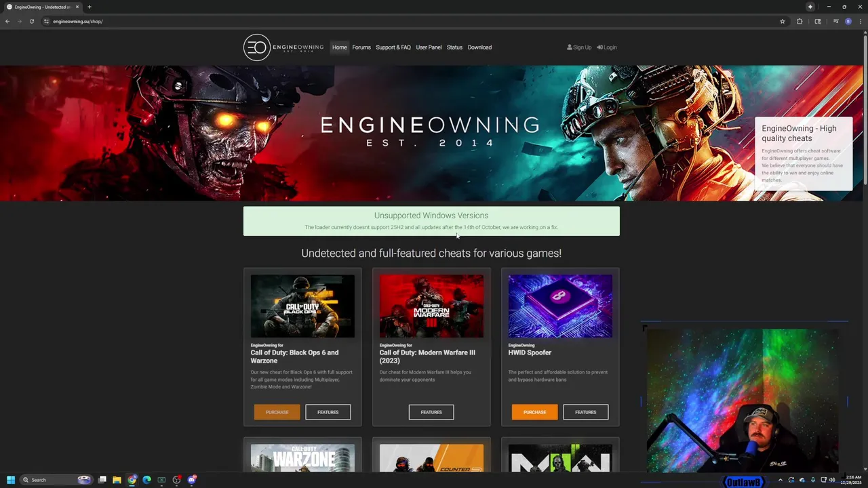Select the Home navigation item

(x=340, y=47)
